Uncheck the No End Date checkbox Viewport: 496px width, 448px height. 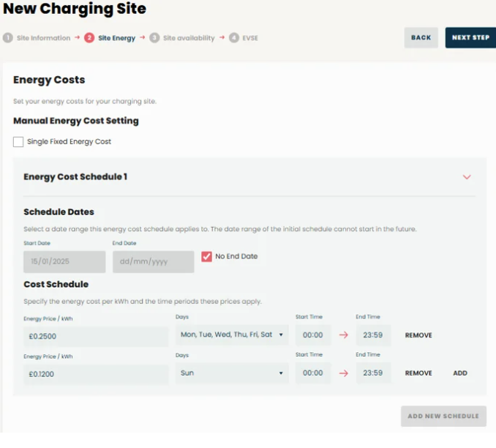(206, 256)
